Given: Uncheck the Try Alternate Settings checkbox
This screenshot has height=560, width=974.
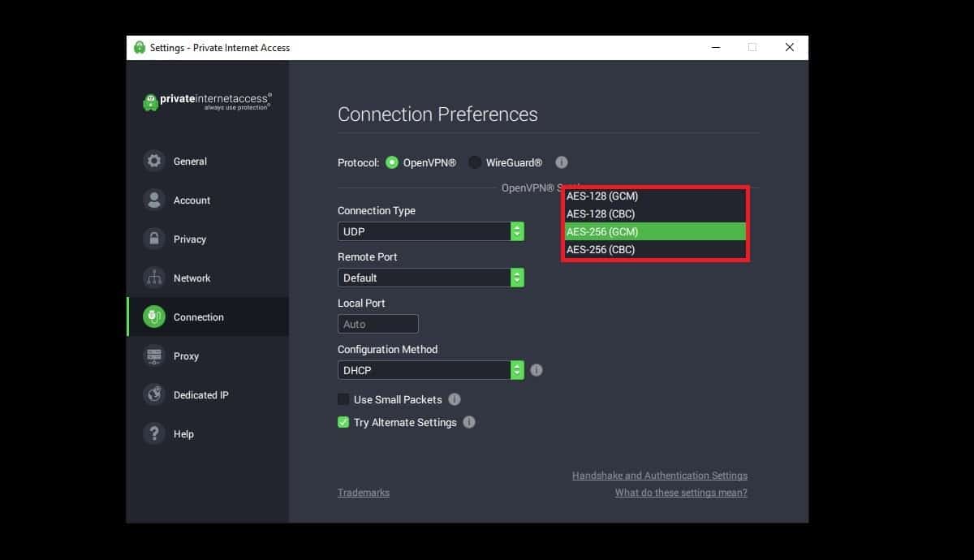Looking at the screenshot, I should [x=343, y=422].
